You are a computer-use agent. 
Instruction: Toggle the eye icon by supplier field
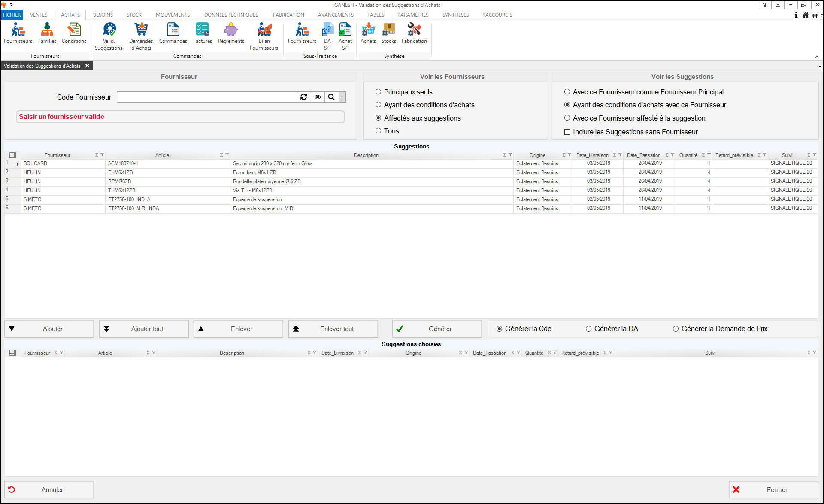[x=318, y=97]
